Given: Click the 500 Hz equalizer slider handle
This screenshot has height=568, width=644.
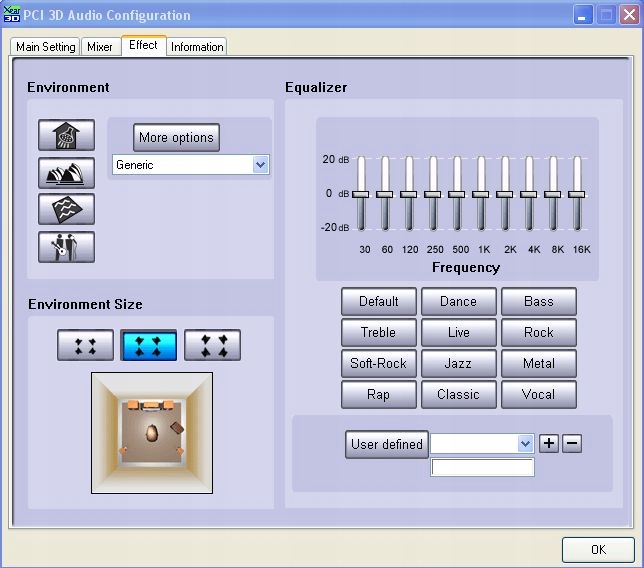Looking at the screenshot, I should [x=457, y=194].
